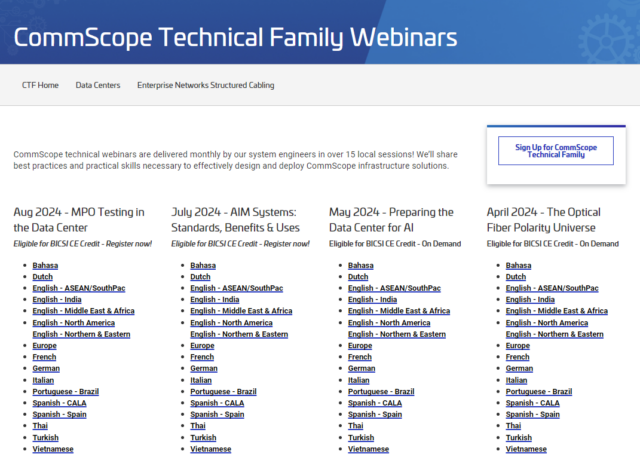Open Spanish - CALA under May 2024
Image resolution: width=640 pixels, height=463 pixels.
coord(375,403)
